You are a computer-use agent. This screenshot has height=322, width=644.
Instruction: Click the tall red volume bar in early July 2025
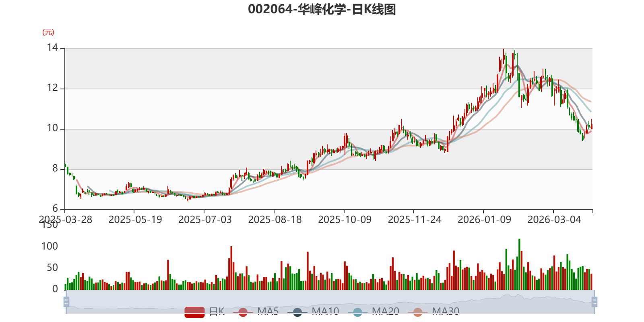(x=231, y=268)
